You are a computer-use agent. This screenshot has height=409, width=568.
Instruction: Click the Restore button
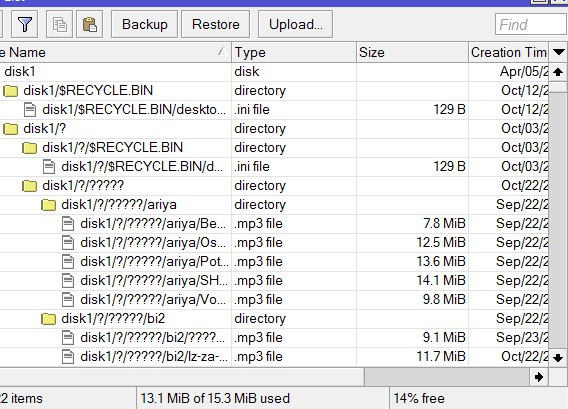coord(216,24)
